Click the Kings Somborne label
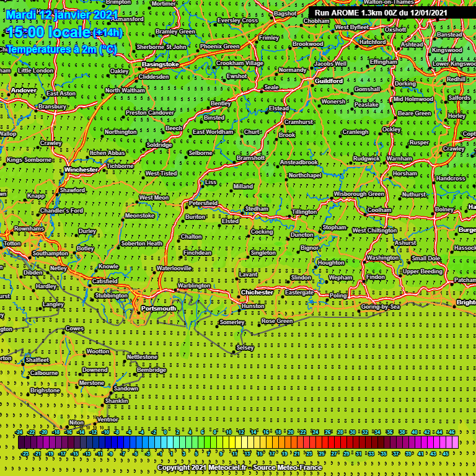The width and height of the screenshot is (476, 476). coord(29,160)
